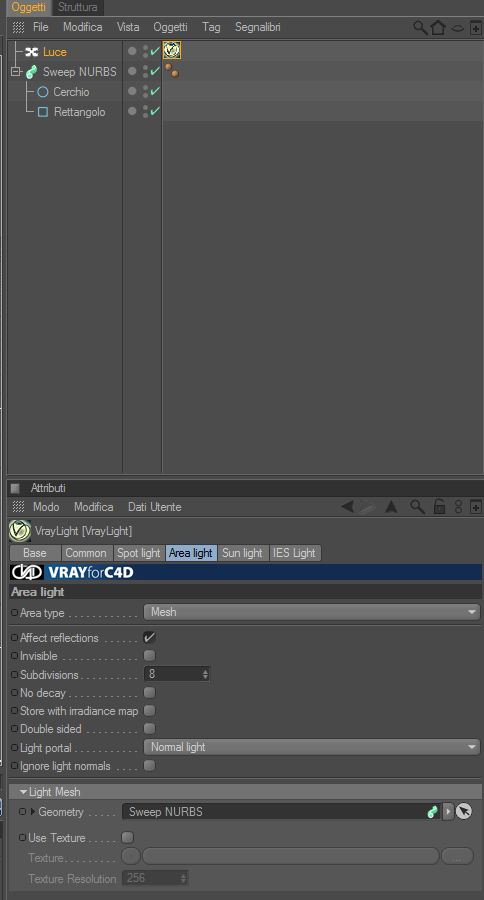Image resolution: width=484 pixels, height=900 pixels.
Task: Click the material tag on Sweep NURBS
Action: 172,71
